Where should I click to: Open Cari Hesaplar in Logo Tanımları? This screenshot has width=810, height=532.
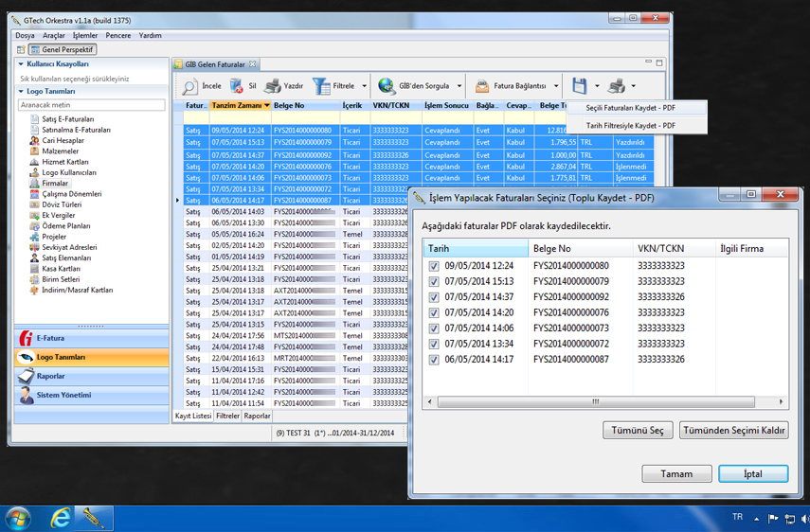63,140
